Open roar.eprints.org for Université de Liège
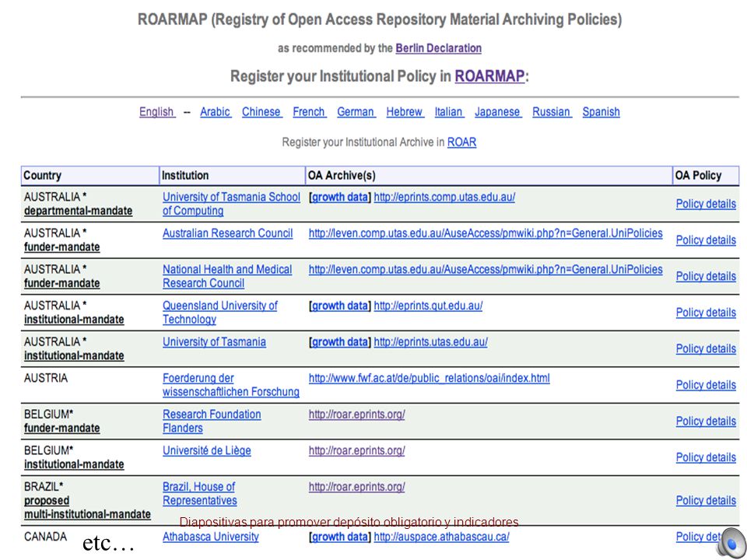This screenshot has width=747, height=560. tap(357, 450)
